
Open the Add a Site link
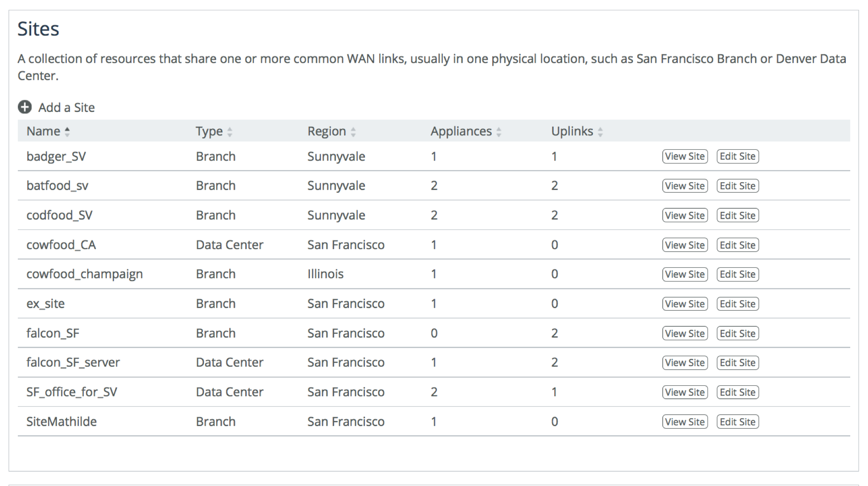click(x=66, y=108)
